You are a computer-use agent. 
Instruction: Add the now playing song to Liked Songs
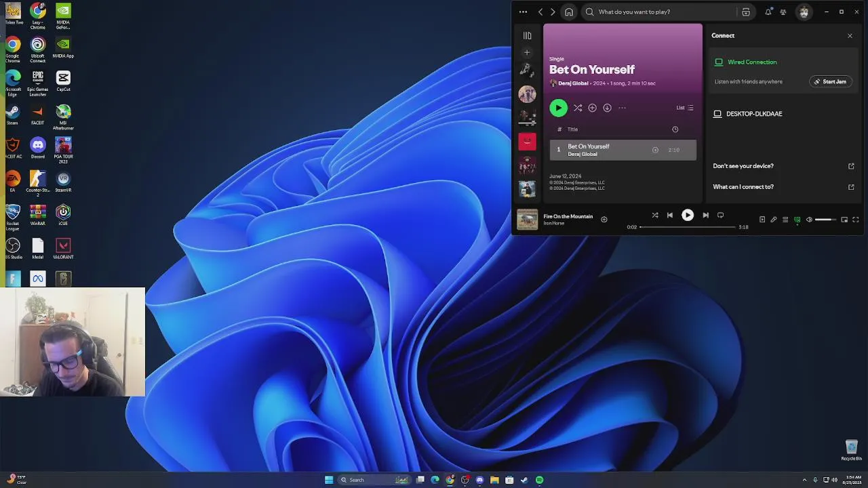click(604, 219)
